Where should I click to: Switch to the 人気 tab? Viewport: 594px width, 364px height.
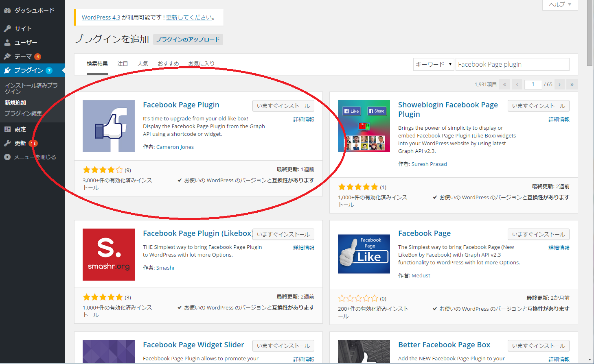[143, 64]
